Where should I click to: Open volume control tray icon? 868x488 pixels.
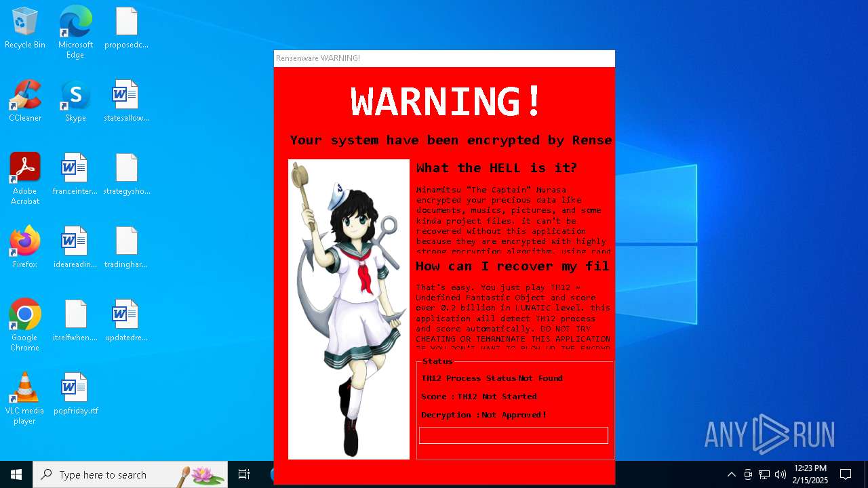click(781, 474)
